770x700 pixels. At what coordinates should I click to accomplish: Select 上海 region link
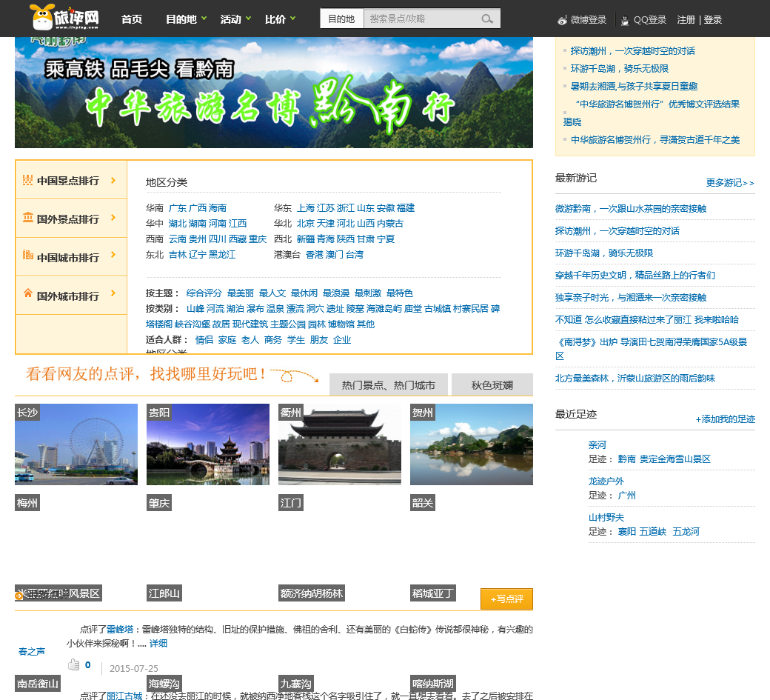click(306, 208)
